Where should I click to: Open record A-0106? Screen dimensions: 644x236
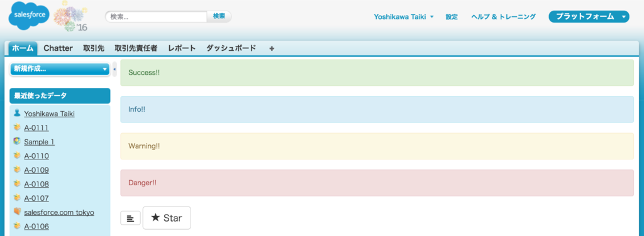(x=36, y=226)
